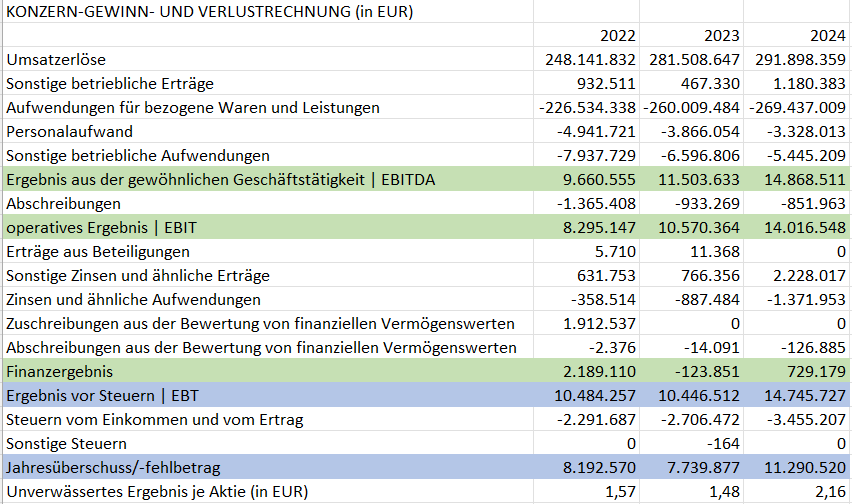The image size is (852, 504).
Task: Select the Finanzergebnis row label cell
Action: (x=58, y=371)
